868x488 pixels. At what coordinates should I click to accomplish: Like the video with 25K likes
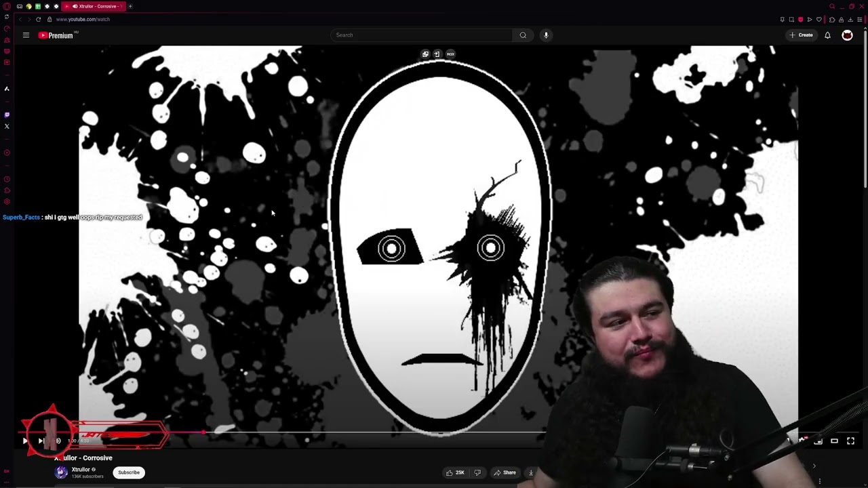(x=455, y=472)
